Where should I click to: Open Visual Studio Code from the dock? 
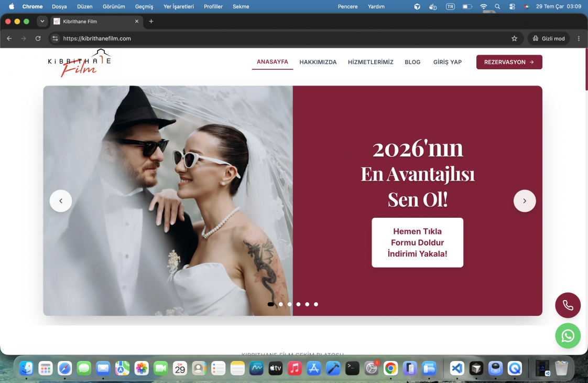[x=457, y=368]
